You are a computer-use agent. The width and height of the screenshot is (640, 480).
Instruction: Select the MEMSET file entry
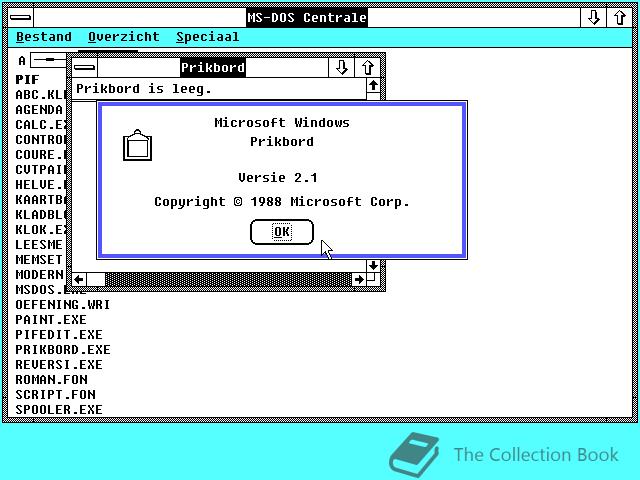(x=39, y=260)
